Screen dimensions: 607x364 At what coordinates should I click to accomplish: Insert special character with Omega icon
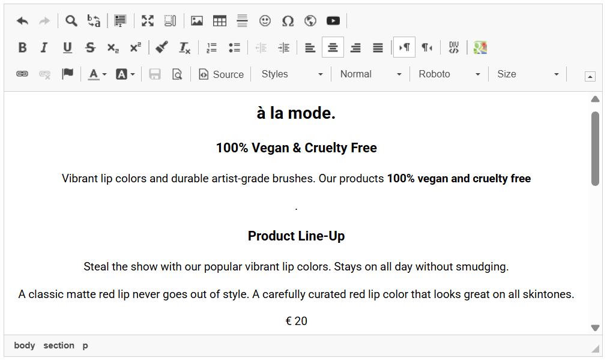click(x=288, y=21)
